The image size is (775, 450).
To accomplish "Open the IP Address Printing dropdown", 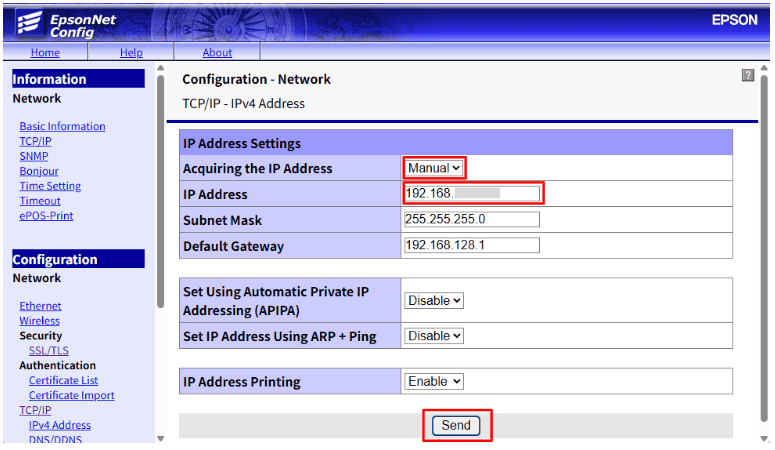I will point(435,381).
